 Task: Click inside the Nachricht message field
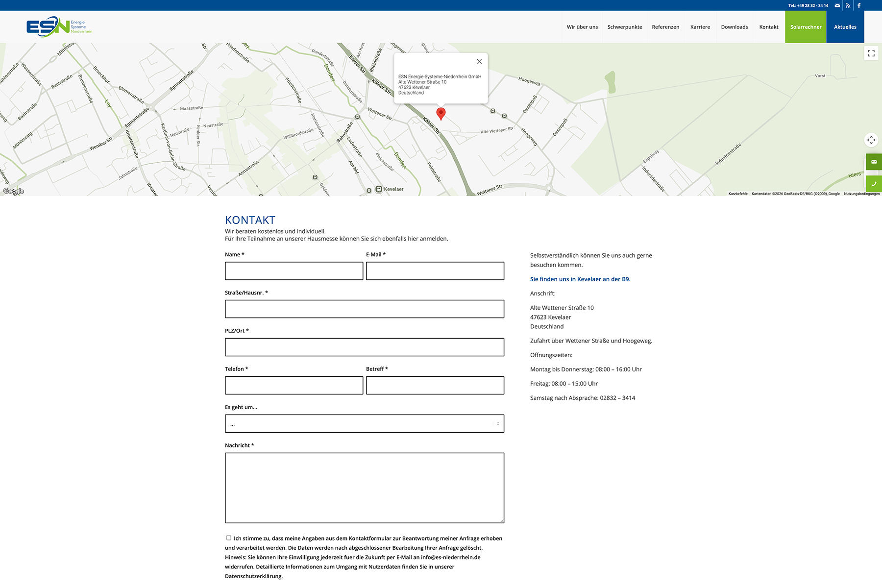(x=364, y=488)
